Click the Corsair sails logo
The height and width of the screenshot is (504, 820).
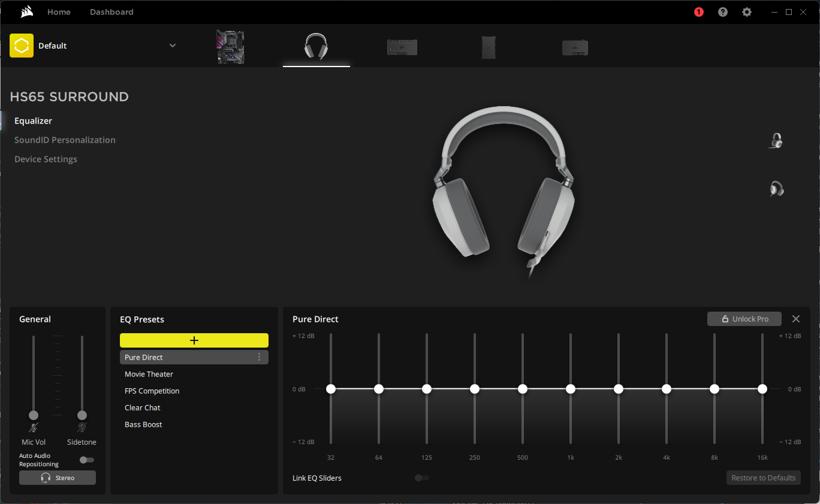point(26,12)
